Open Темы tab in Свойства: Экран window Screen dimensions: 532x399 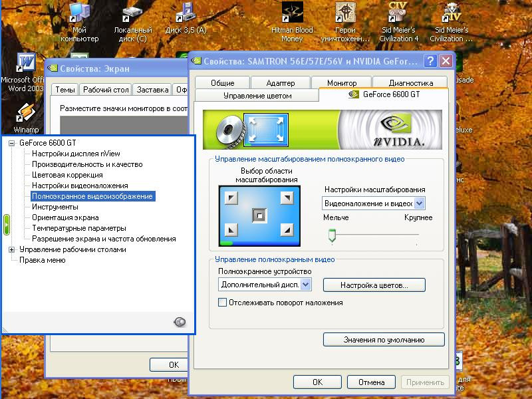pyautogui.click(x=65, y=90)
